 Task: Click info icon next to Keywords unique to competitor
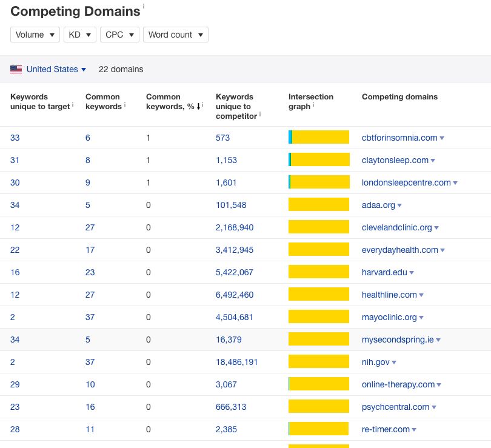(260, 114)
